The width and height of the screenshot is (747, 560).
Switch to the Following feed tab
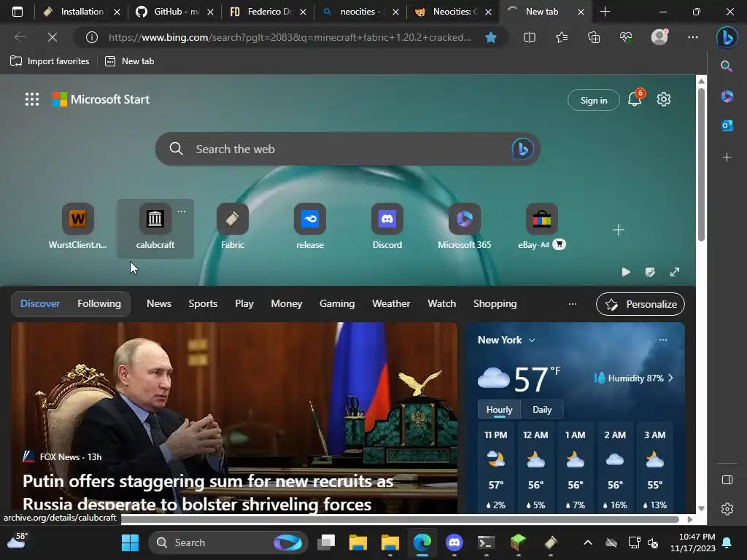point(99,304)
